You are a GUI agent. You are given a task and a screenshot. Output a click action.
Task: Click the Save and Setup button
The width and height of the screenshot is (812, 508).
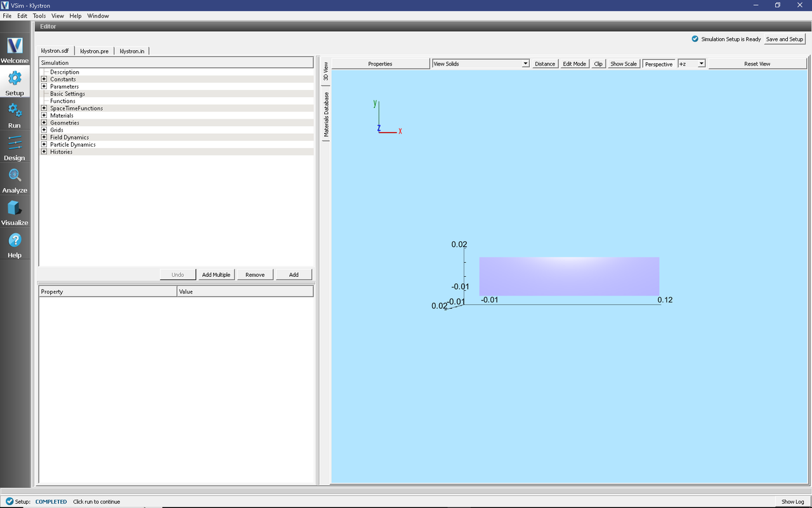[785, 39]
